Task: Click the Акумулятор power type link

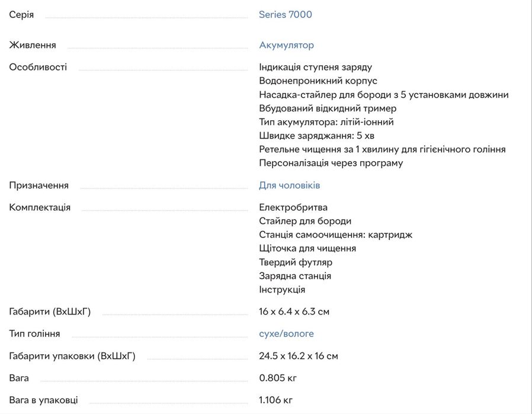Action: (286, 45)
